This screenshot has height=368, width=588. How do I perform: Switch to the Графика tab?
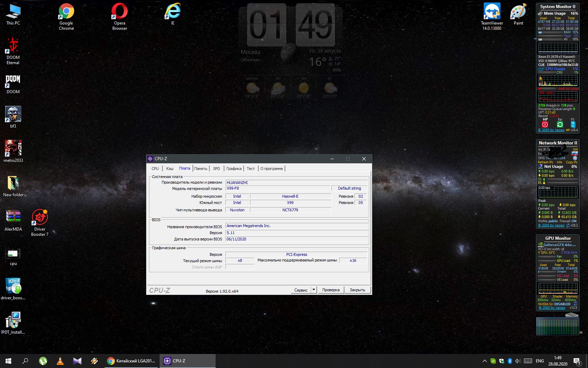click(234, 169)
